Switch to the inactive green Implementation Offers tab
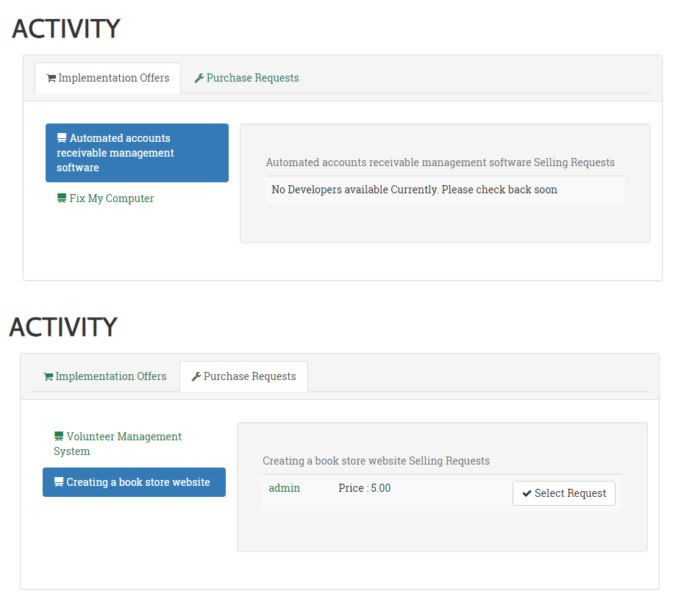Viewport: 681px width, 616px height. [x=104, y=376]
